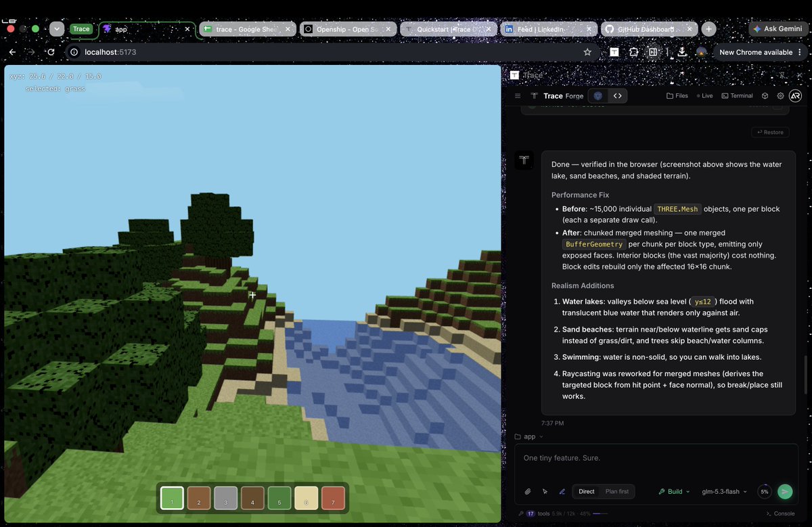Send the message with the green arrow
The image size is (812, 527).
click(x=785, y=492)
